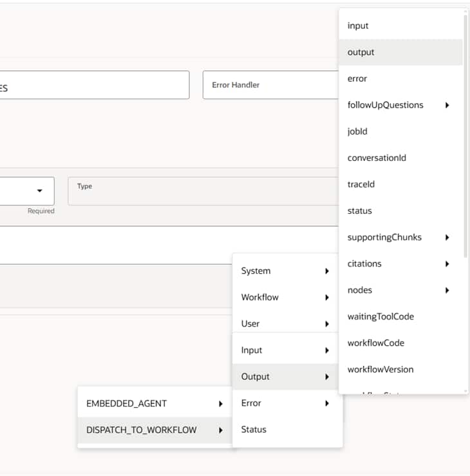Choose workflowCode from the menu
470x476 pixels.
tap(376, 343)
